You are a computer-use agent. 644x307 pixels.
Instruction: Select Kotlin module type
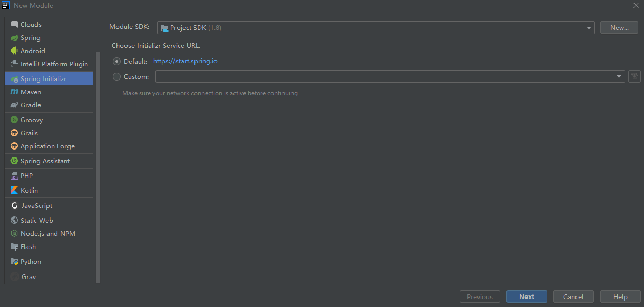[x=49, y=191]
